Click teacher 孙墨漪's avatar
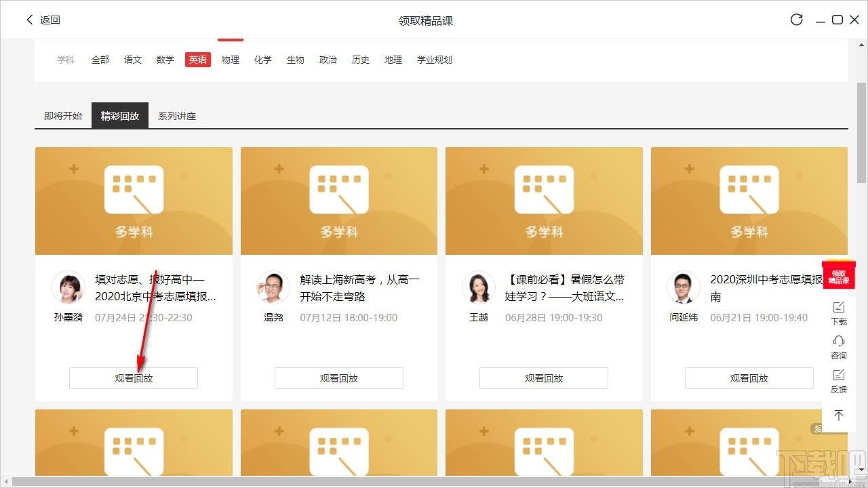868x488 pixels. (x=68, y=288)
